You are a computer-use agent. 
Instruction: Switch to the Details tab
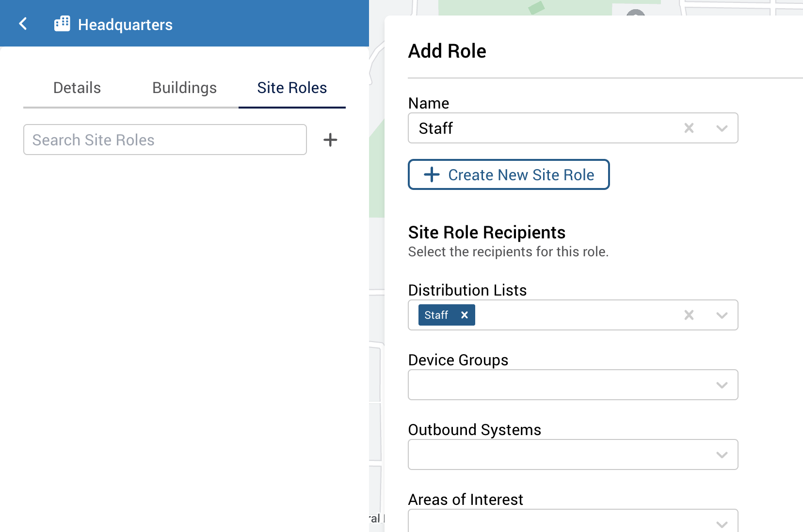pos(77,88)
